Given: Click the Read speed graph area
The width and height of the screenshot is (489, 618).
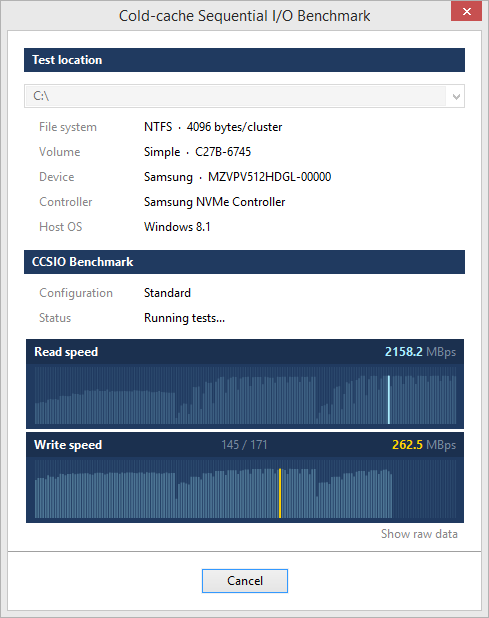Looking at the screenshot, I should point(245,395).
